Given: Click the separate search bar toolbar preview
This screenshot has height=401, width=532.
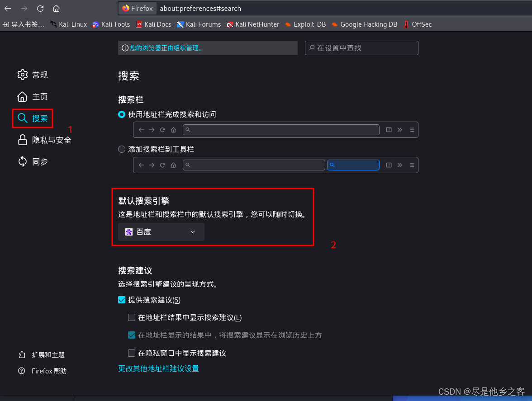Looking at the screenshot, I should [275, 165].
